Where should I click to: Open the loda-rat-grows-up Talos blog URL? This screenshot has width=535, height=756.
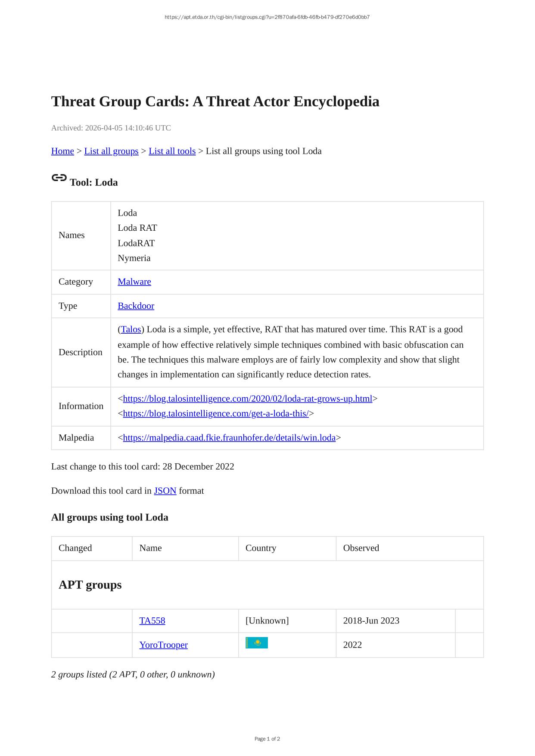pyautogui.click(x=247, y=399)
